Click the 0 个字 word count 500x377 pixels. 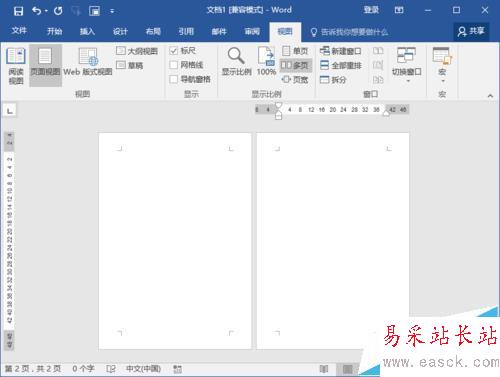click(83, 369)
